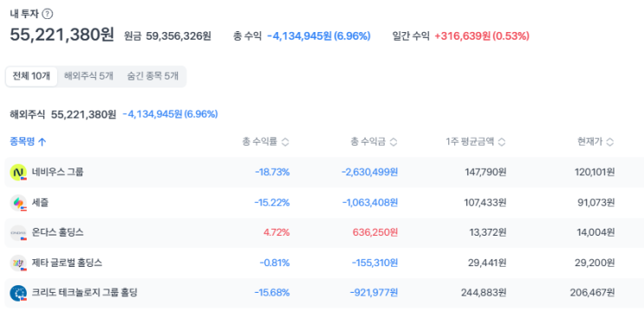Viewport: 644px width, 318px height.
Task: Open the 크리도 테크놀로지 그룹 홀딩 logo
Action: 18,293
